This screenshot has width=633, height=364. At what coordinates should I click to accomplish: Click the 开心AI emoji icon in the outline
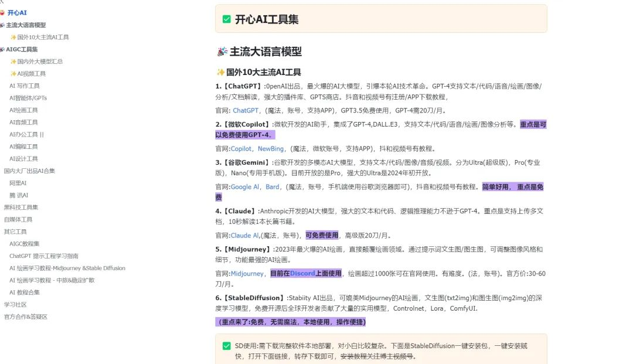2,13
